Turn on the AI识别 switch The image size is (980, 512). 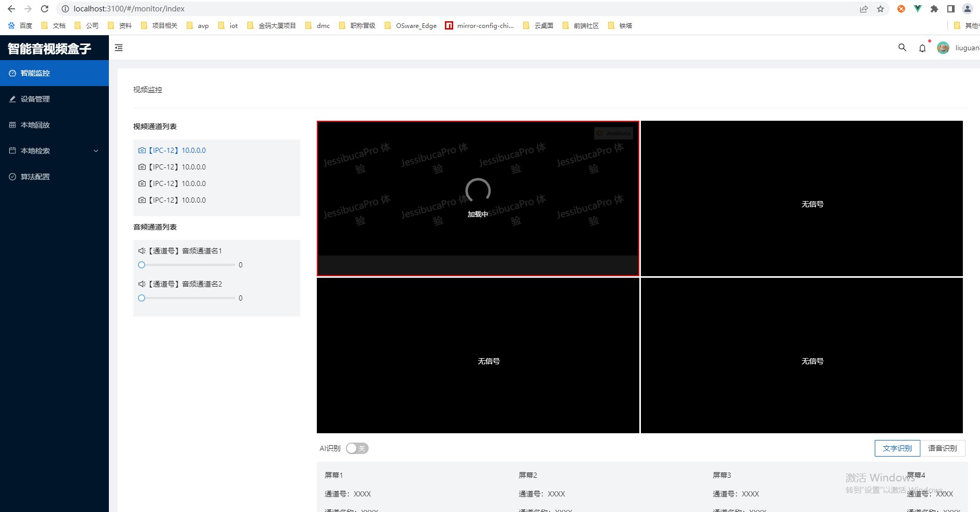point(357,448)
